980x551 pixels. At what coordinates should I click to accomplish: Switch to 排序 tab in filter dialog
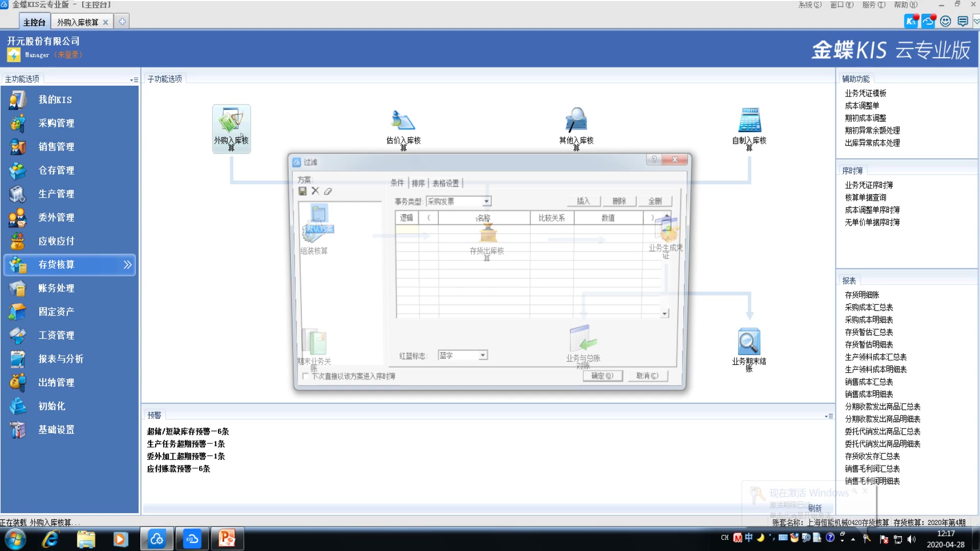click(x=418, y=183)
